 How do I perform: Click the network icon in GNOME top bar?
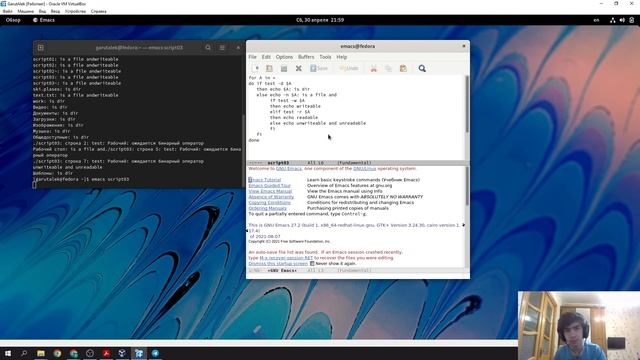613,20
